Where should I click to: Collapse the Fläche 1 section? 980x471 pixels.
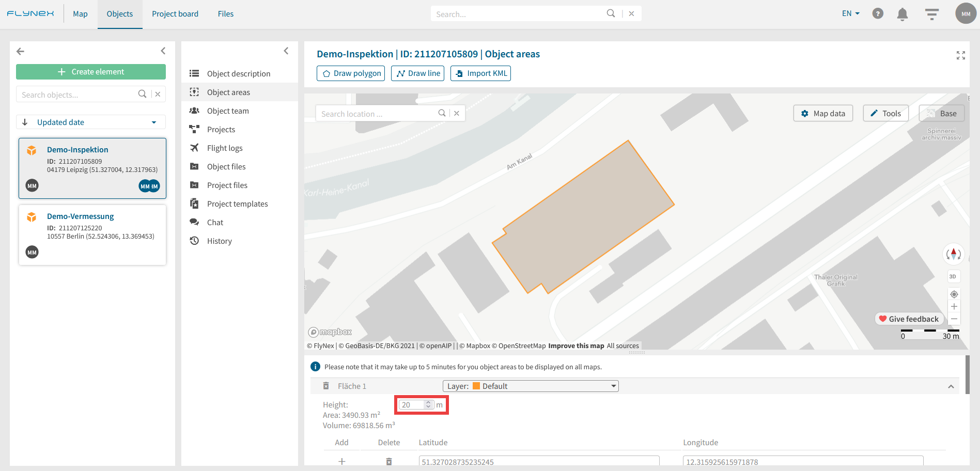[951, 386]
